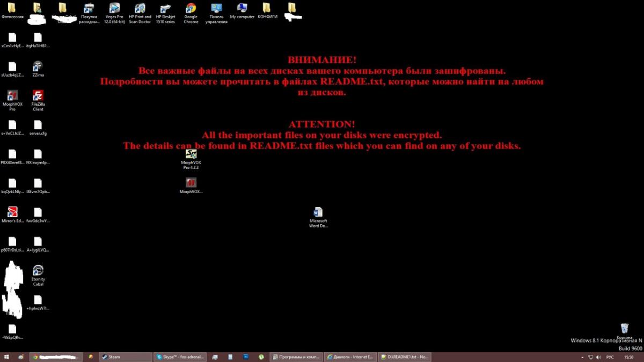Select the server.cfg file on the desktop
The height and width of the screenshot is (362, 644).
(38, 125)
